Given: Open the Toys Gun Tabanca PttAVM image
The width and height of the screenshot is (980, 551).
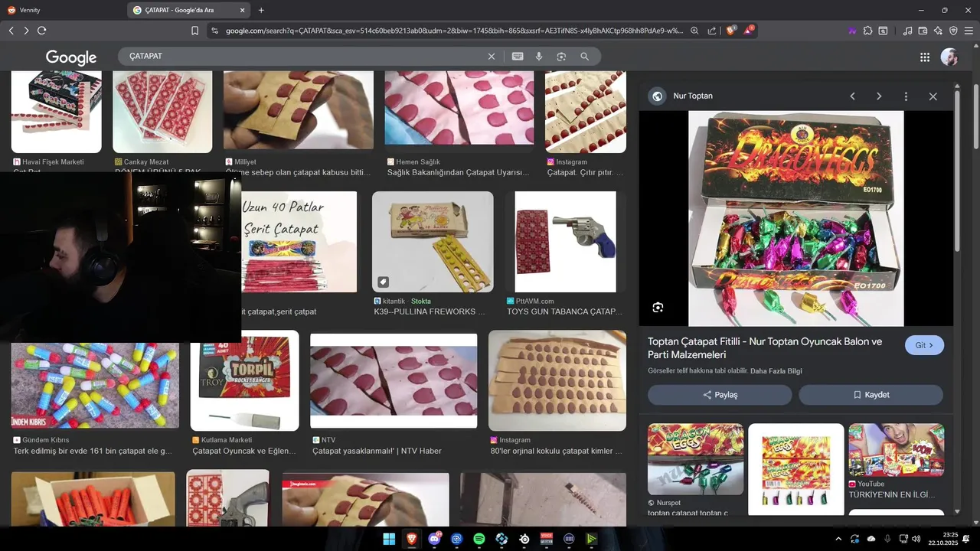Looking at the screenshot, I should 565,242.
